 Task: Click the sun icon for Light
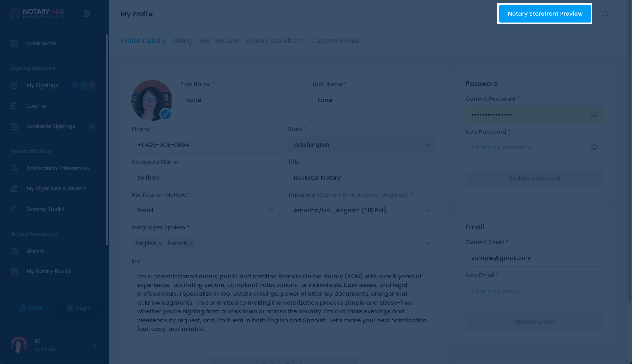coord(70,308)
